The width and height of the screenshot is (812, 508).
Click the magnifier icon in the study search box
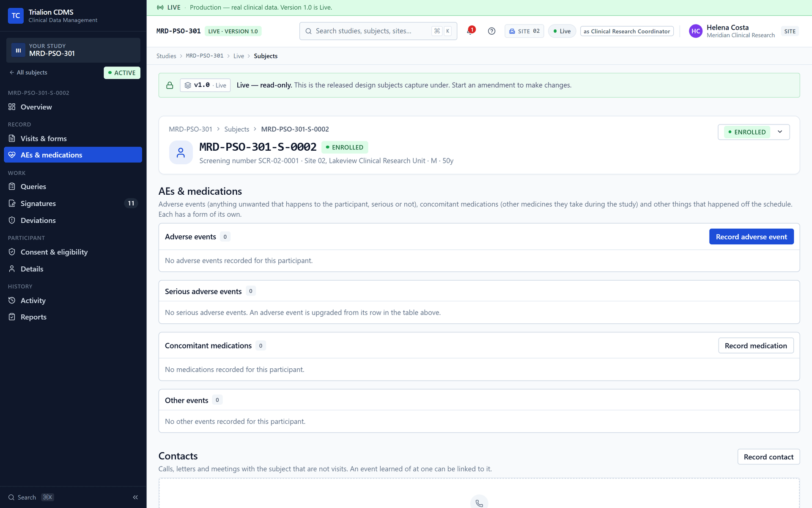(x=308, y=31)
